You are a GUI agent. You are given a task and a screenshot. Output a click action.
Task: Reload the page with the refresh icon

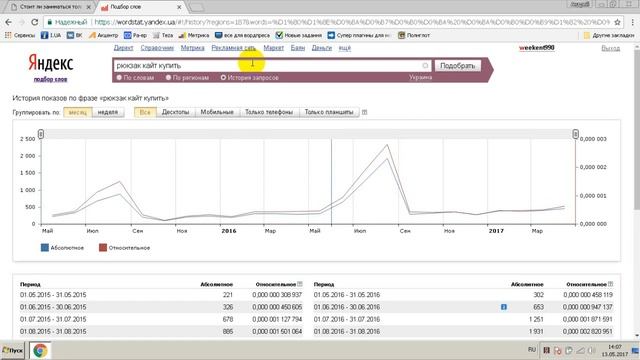point(35,22)
